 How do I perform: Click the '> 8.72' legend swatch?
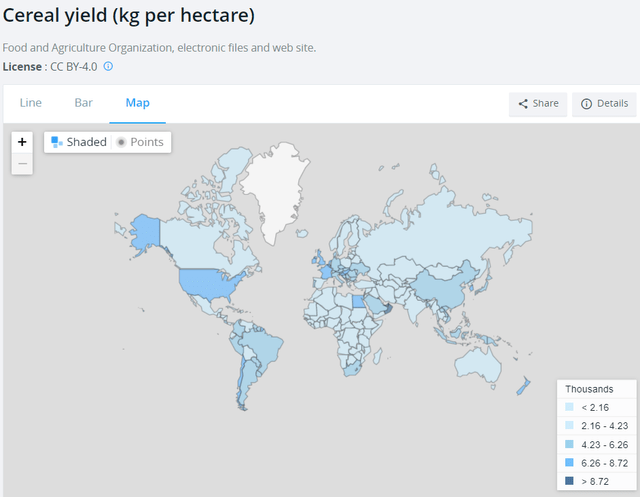(569, 481)
